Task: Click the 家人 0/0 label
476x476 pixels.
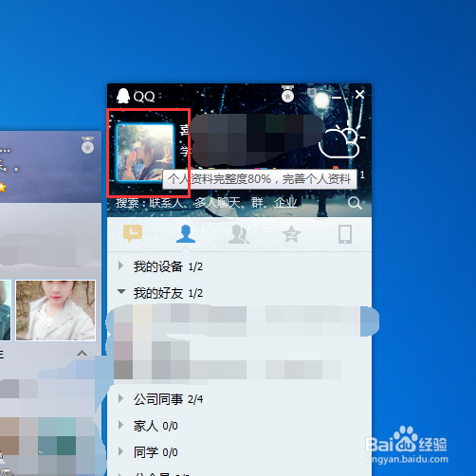Action: coord(156,426)
